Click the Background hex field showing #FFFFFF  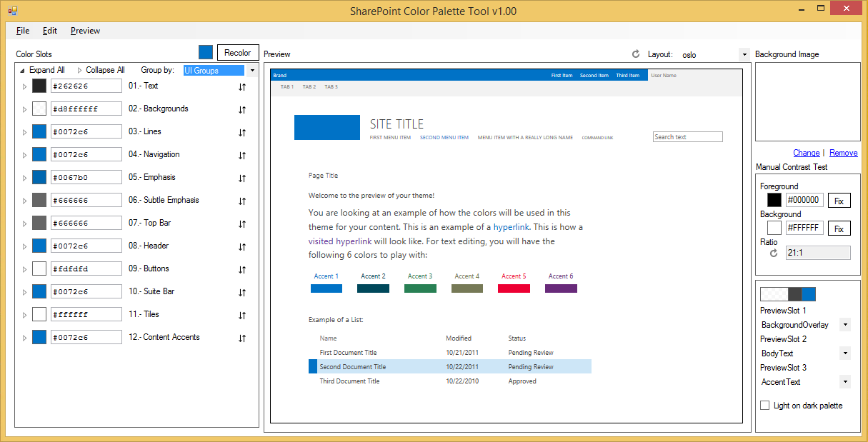tap(804, 228)
